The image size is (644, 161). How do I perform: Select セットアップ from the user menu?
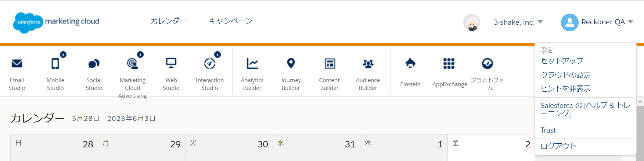562,61
